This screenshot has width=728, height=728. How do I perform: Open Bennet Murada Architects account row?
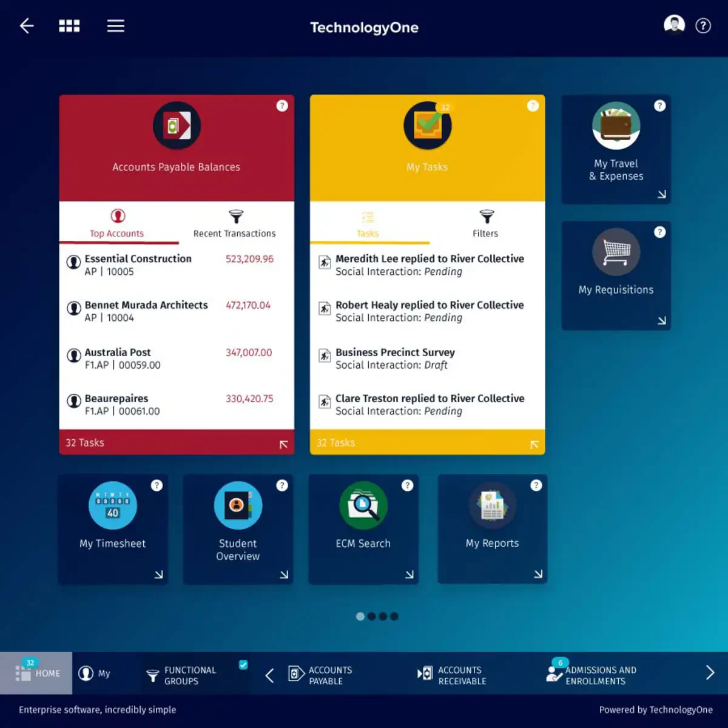coord(177,311)
